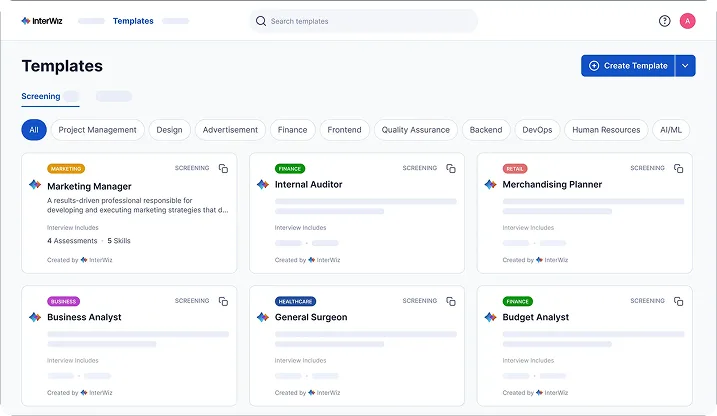Filter templates by Finance chip
This screenshot has height=416, width=717.
tap(292, 130)
